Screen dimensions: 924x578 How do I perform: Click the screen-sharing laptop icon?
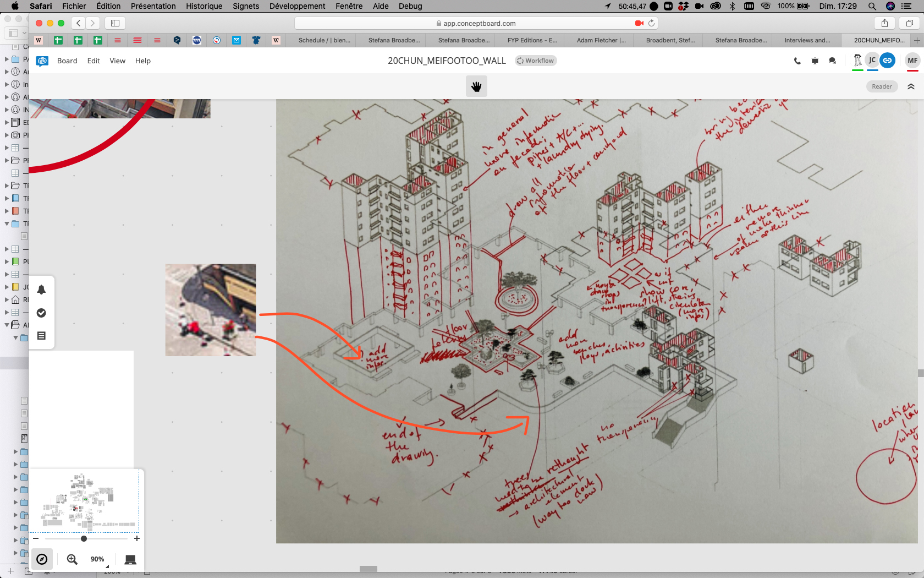(130, 559)
